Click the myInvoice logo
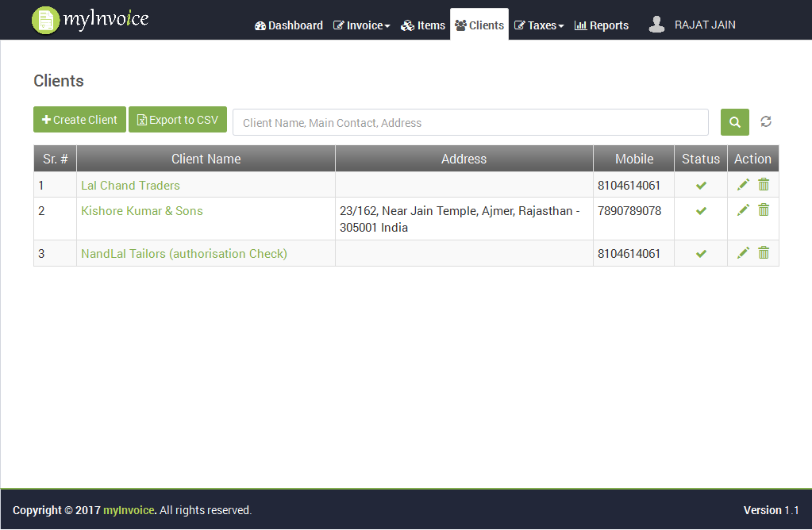 tap(90, 20)
